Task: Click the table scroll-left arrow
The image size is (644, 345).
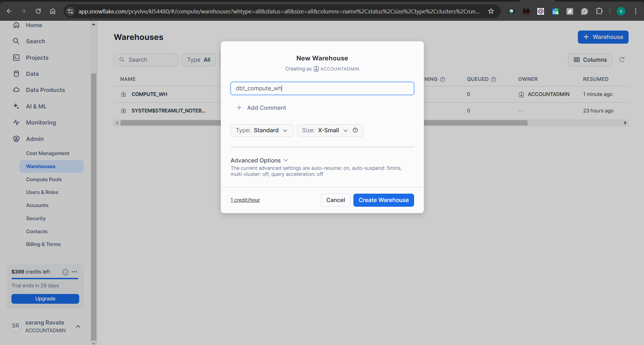Action: coord(117,123)
